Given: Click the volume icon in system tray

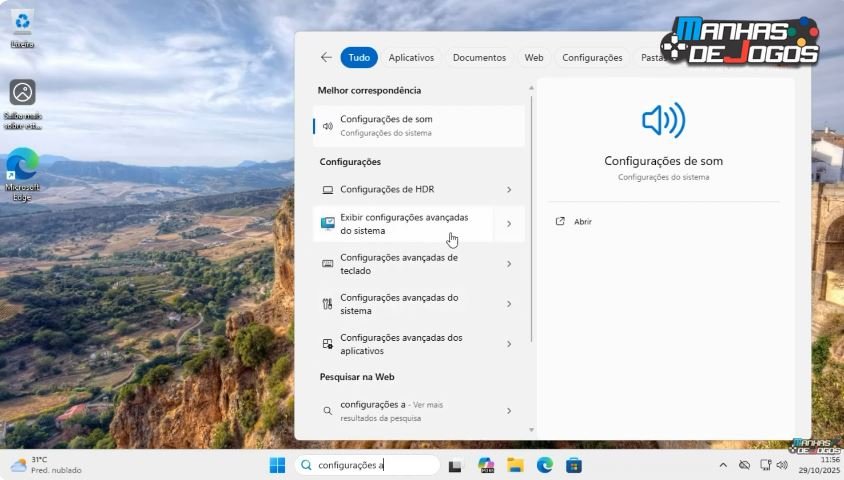Looking at the screenshot, I should point(781,465).
